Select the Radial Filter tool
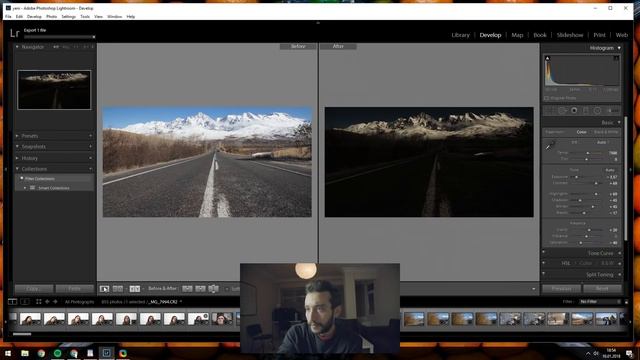Image resolution: width=640 pixels, height=360 pixels. click(597, 110)
